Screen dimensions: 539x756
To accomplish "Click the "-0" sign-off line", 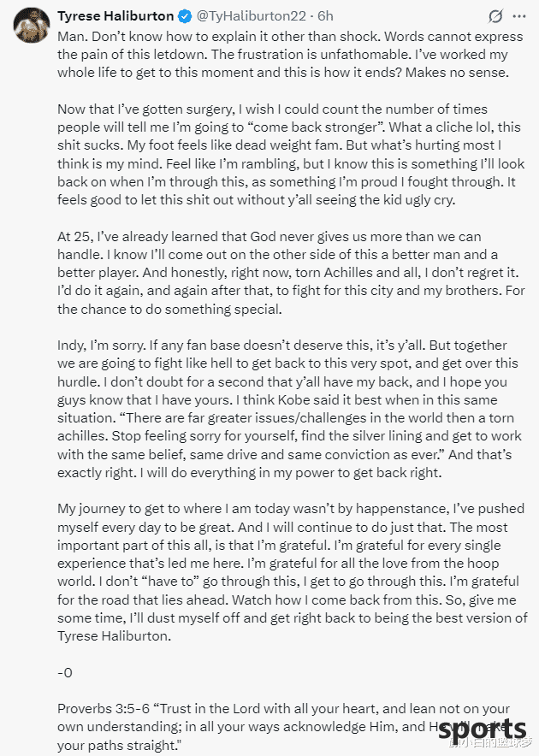I will coord(65,672).
